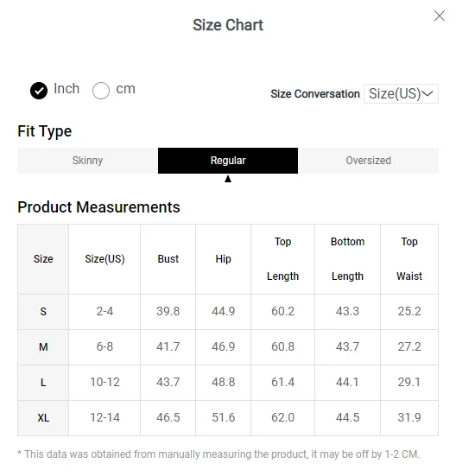Image resolution: width=456 pixels, height=476 pixels.
Task: Click the Bust column header
Action: coord(168,259)
